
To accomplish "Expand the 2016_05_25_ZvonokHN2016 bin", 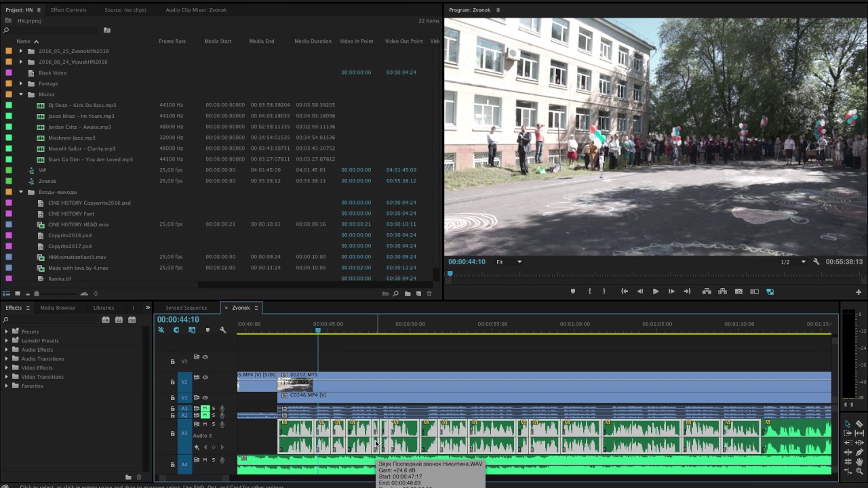I will coord(20,51).
